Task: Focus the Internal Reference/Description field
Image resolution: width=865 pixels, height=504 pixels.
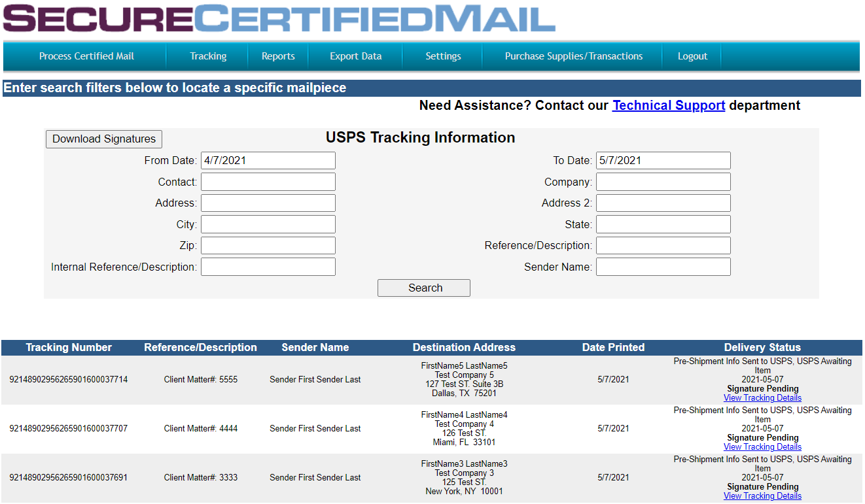Action: pos(268,267)
